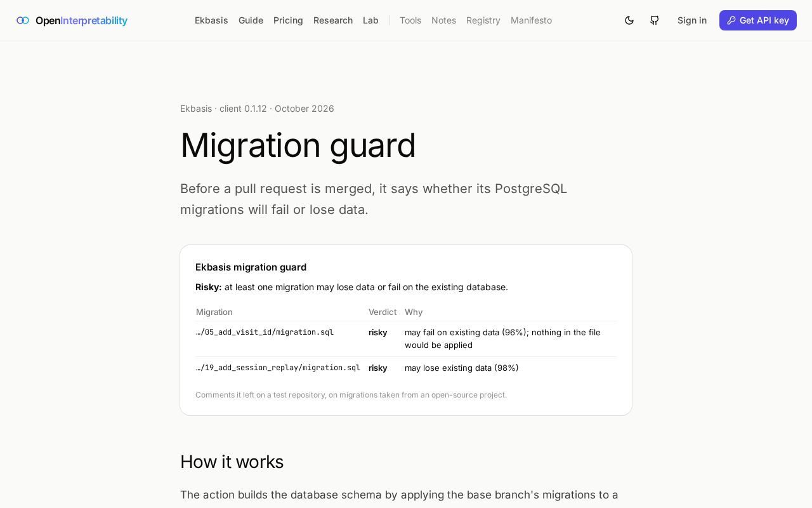Click the Verdict column header
The height and width of the screenshot is (508, 812).
point(383,312)
